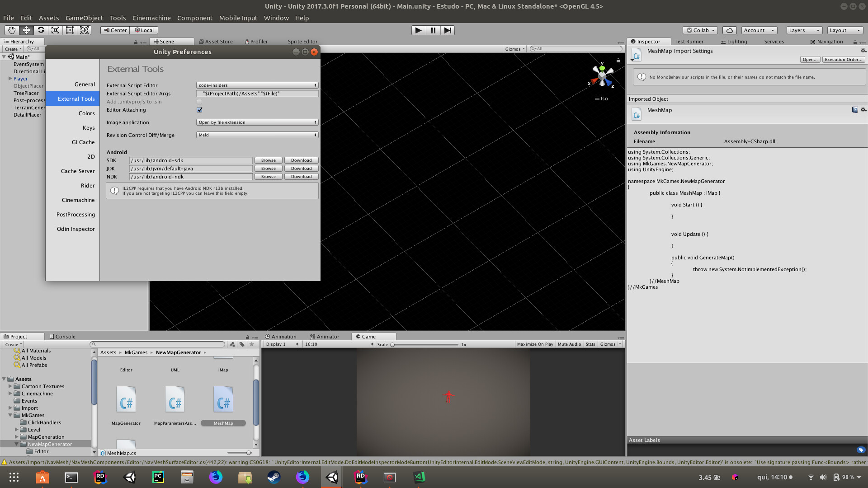Enable the Add .unityproj's to .sln checkbox
This screenshot has height=488, width=868.
click(x=199, y=102)
